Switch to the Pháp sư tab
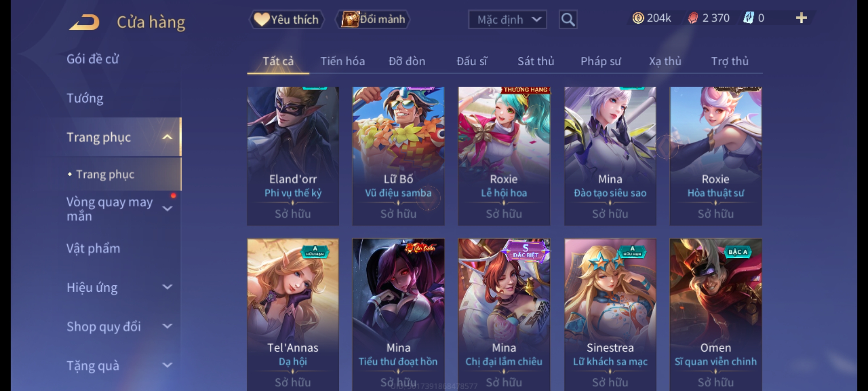The image size is (868, 391). click(x=600, y=61)
